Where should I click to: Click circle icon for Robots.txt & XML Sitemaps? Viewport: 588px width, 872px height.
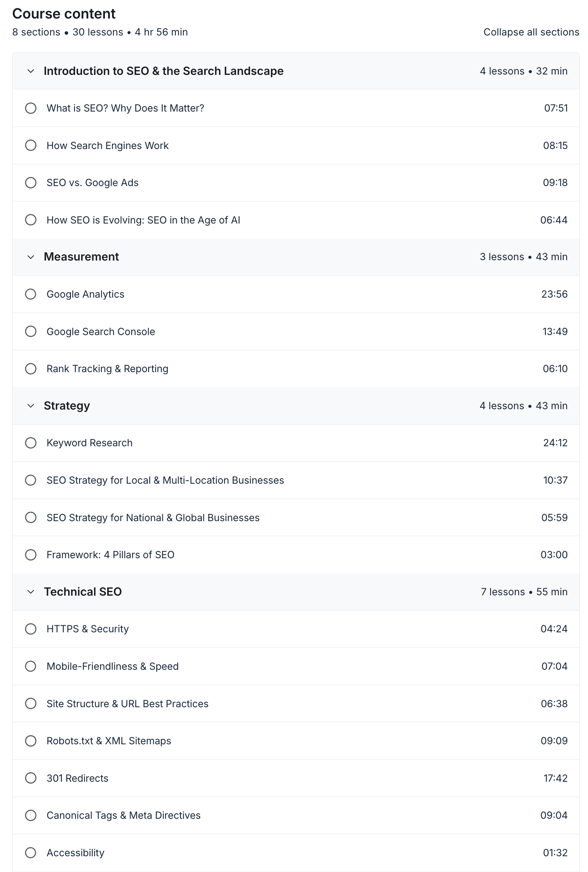coord(31,741)
